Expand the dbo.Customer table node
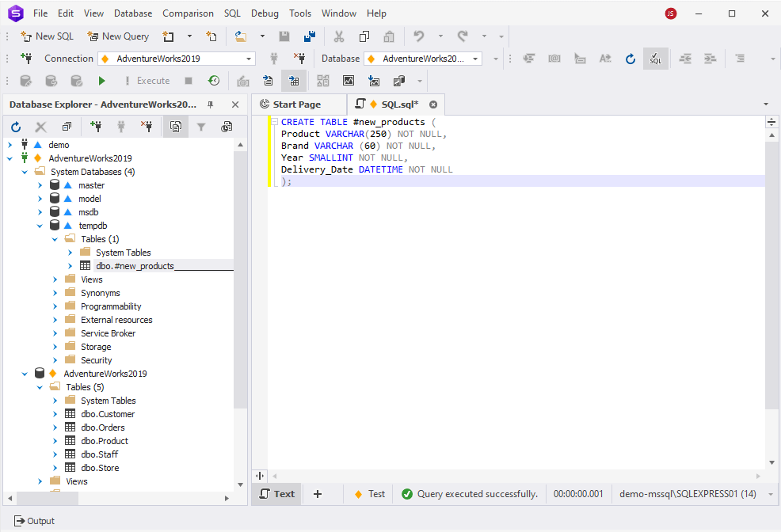This screenshot has height=532, width=781. [x=54, y=413]
